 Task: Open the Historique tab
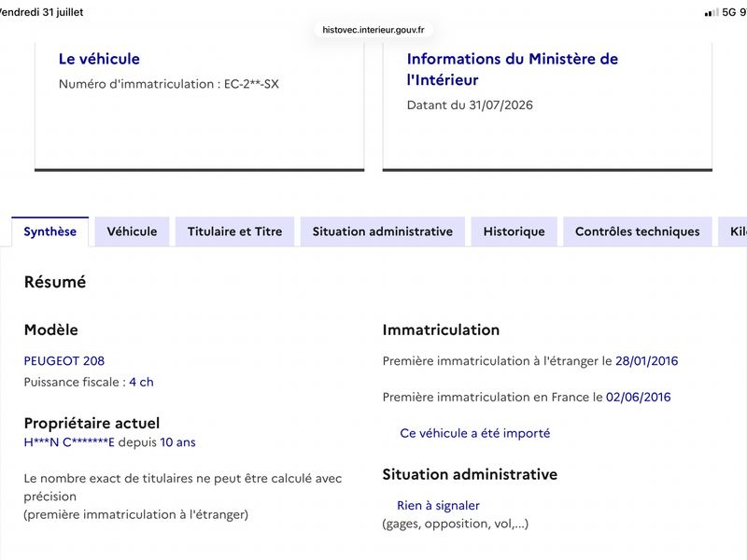[514, 231]
